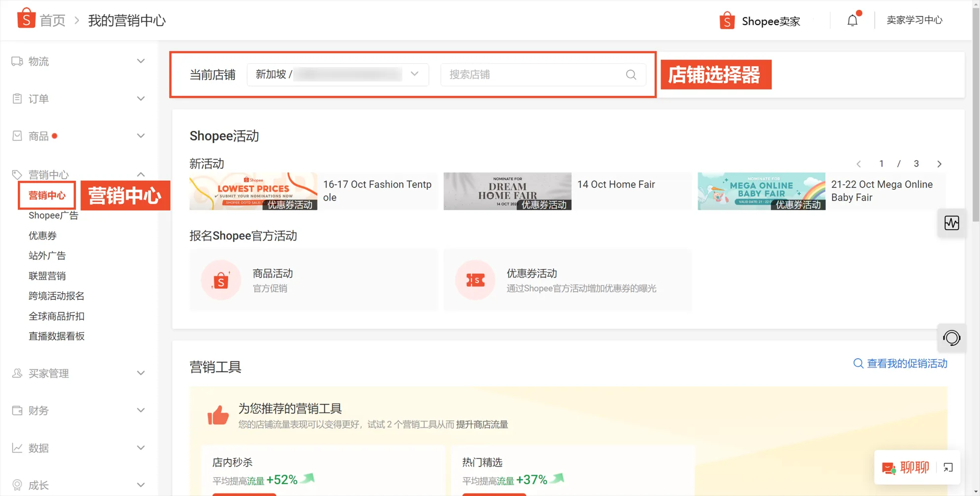Viewport: 980px width, 496px height.
Task: Click the 订单 orders sidebar icon
Action: click(x=16, y=98)
